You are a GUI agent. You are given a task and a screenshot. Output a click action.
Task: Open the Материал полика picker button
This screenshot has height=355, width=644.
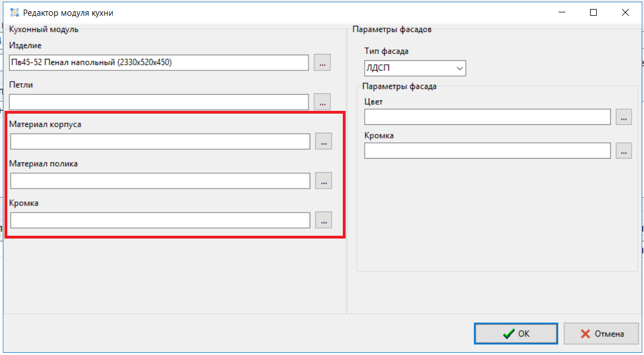323,181
